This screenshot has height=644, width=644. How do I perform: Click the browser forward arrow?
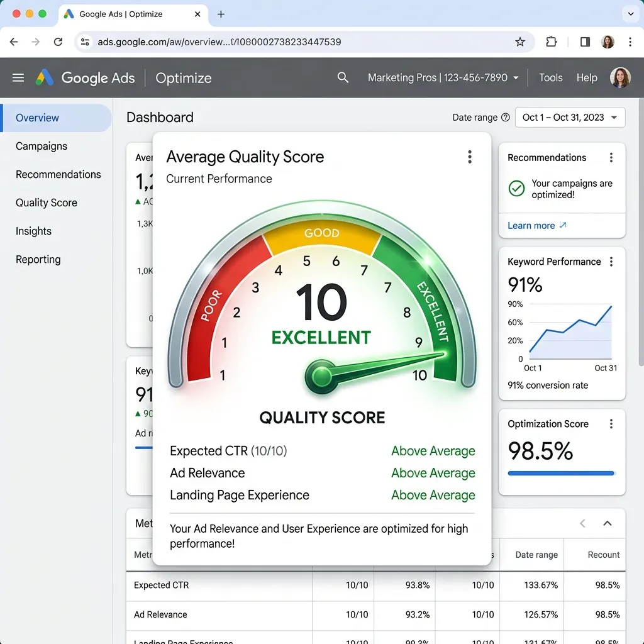coord(36,42)
